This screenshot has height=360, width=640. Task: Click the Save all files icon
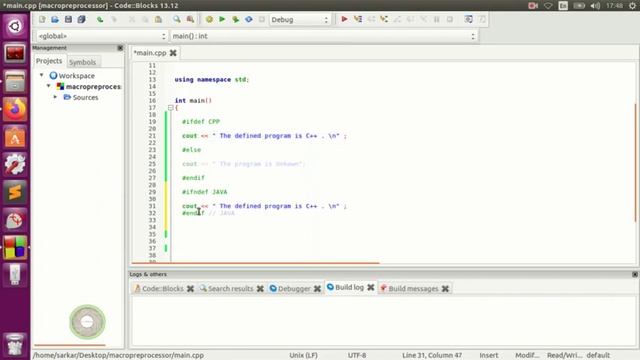(81, 19)
